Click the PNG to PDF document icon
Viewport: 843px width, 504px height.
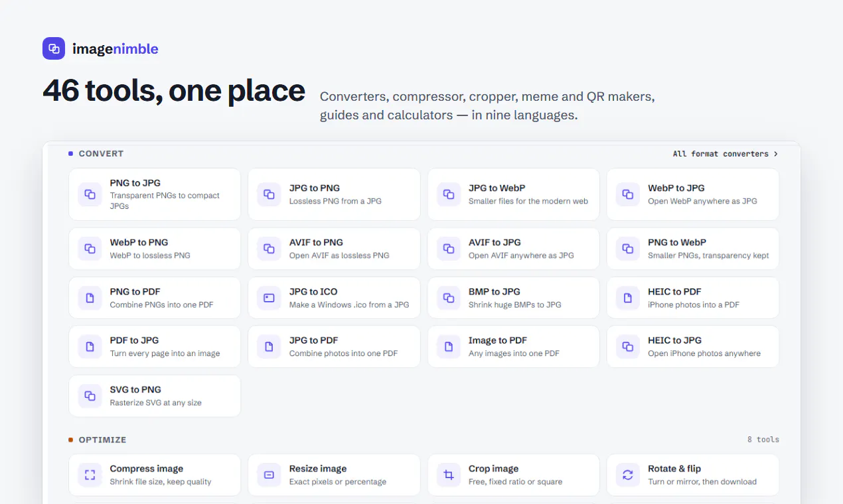point(90,298)
